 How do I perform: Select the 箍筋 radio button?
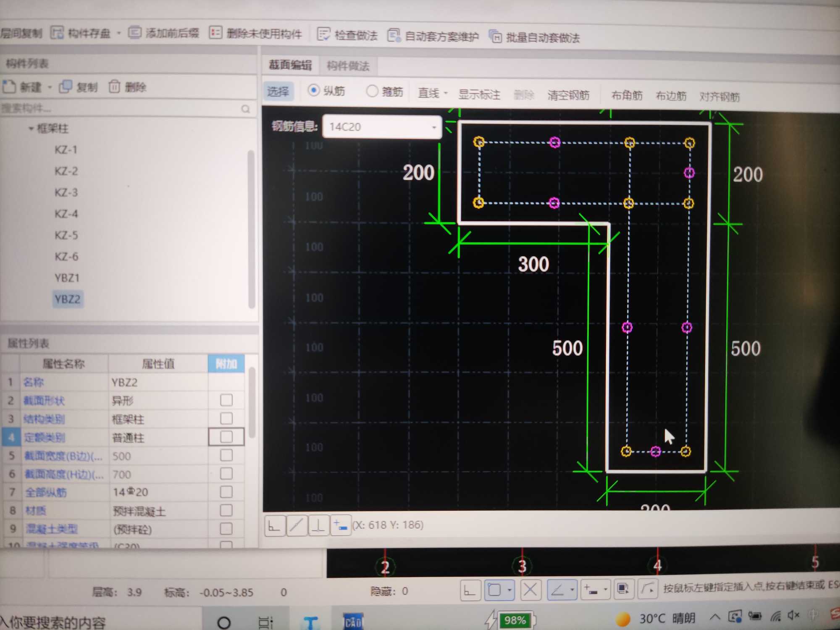[x=372, y=91]
